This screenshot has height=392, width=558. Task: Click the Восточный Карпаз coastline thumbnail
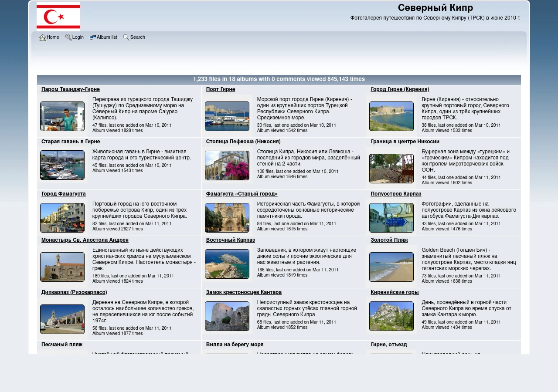227,264
